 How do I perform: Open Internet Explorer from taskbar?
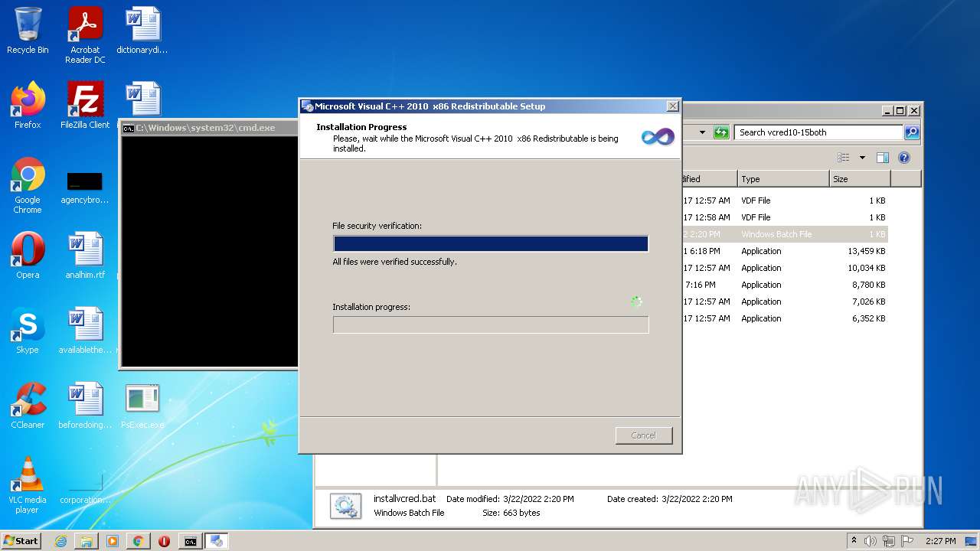pos(60,541)
